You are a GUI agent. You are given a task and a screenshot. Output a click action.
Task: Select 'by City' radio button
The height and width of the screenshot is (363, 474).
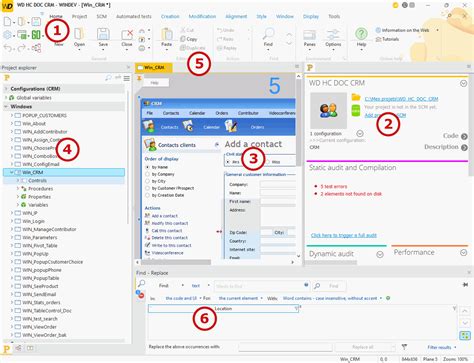click(x=147, y=181)
